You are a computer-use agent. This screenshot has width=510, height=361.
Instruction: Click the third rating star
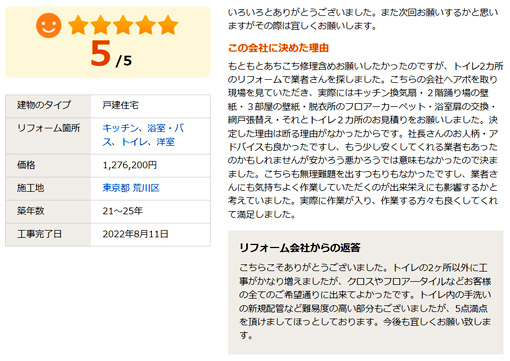tap(123, 25)
